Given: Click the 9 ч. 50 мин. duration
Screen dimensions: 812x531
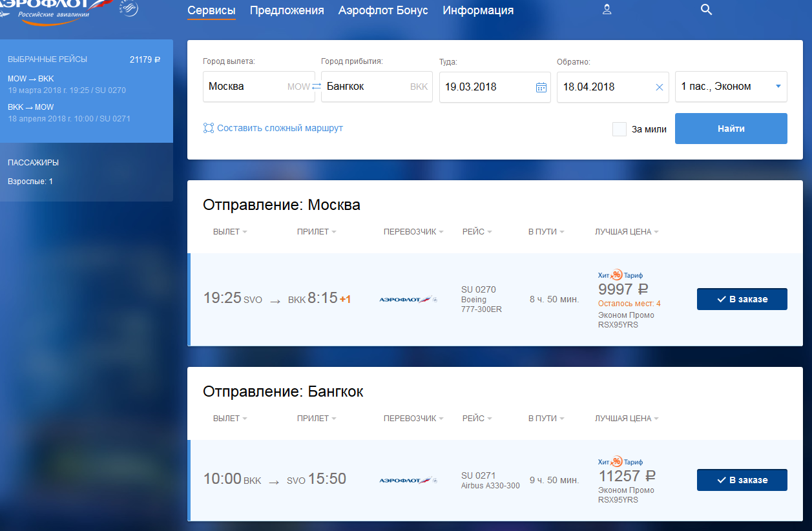Looking at the screenshot, I should coord(554,480).
